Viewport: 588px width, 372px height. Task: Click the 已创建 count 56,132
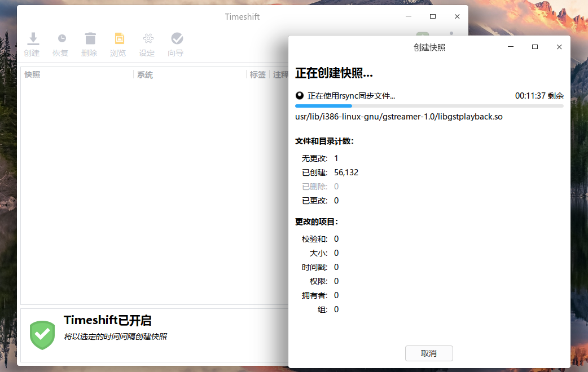pyautogui.click(x=346, y=172)
